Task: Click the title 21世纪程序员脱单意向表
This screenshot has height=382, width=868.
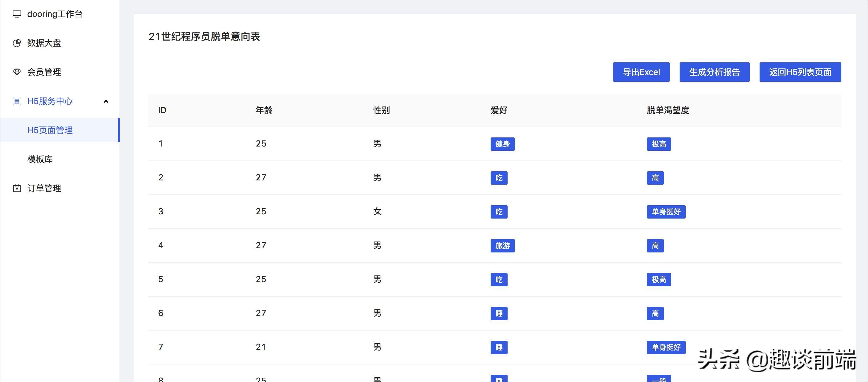Action: [204, 36]
